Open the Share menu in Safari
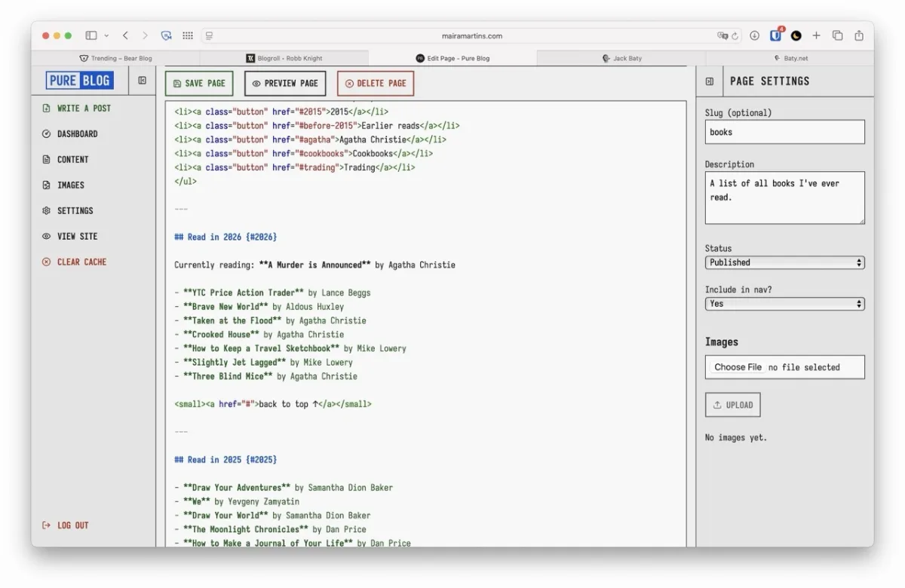905x588 pixels. click(859, 35)
